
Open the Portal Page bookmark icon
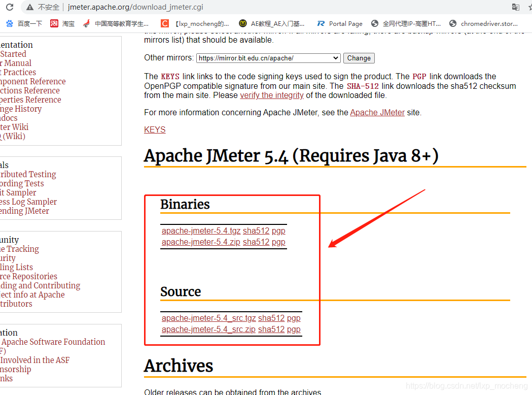(321, 23)
